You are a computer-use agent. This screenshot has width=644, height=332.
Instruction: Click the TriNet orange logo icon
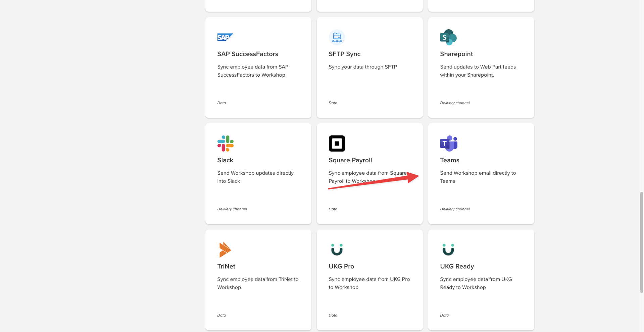(x=225, y=250)
